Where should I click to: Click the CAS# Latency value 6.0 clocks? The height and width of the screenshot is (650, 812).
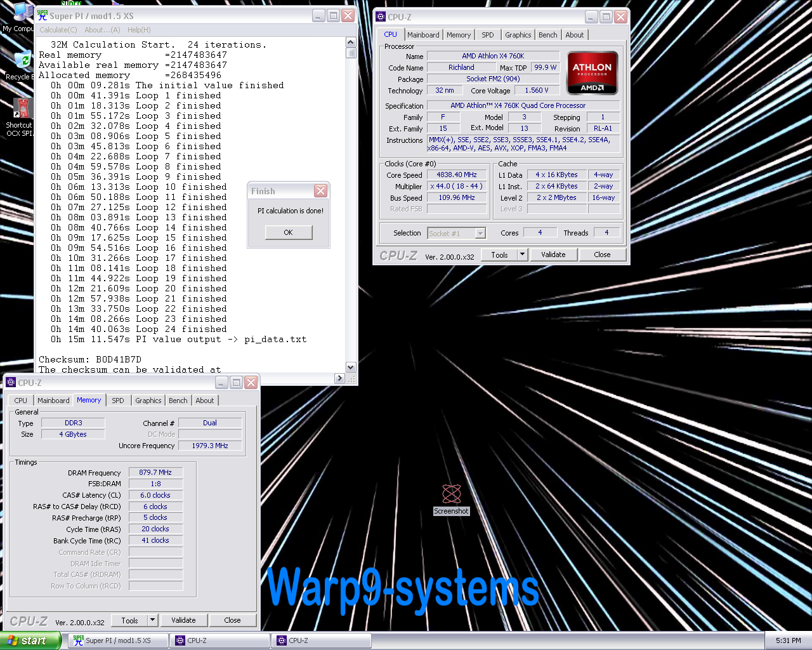(155, 495)
